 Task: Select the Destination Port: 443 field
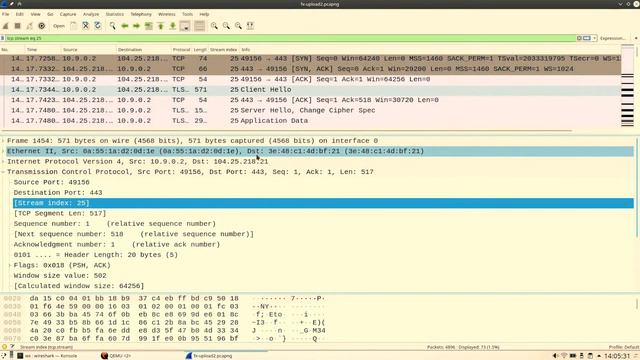tap(58, 193)
